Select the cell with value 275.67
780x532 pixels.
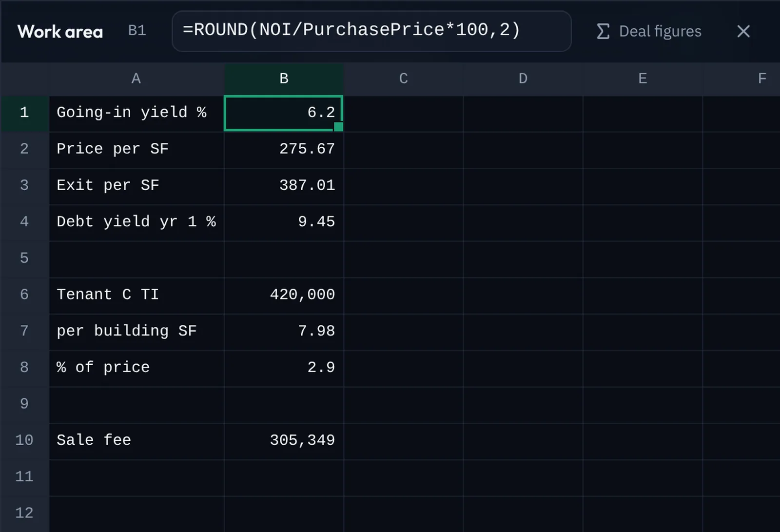point(284,149)
